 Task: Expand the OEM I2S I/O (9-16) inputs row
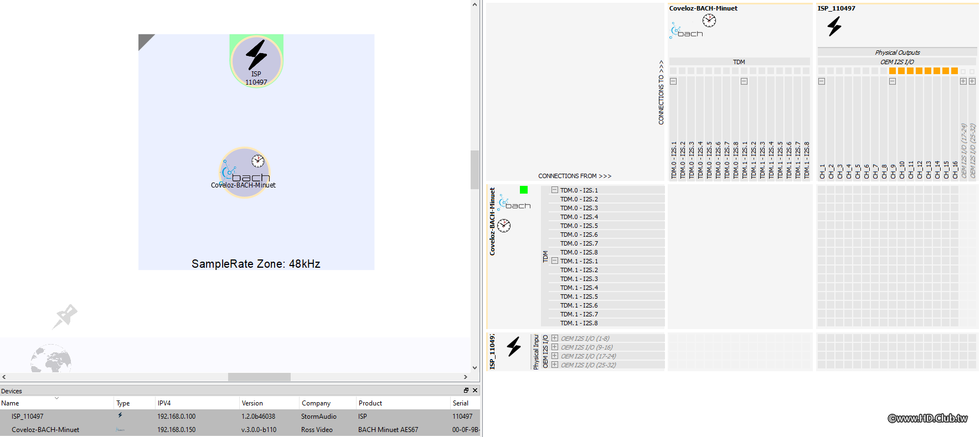(x=554, y=347)
